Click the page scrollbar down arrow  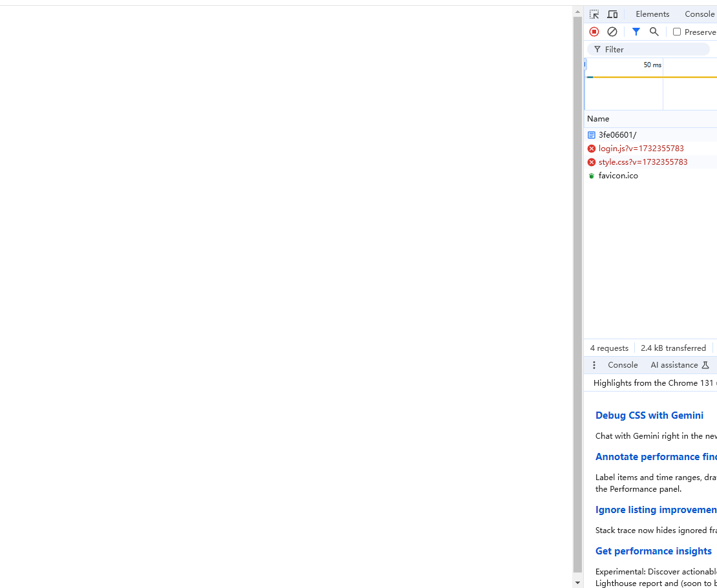(x=577, y=583)
